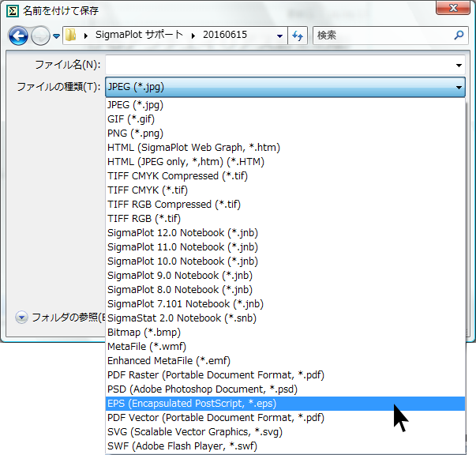This screenshot has width=476, height=455.
Task: Choose Enhanced MetaFile (*.emf) type
Action: click(x=285, y=361)
